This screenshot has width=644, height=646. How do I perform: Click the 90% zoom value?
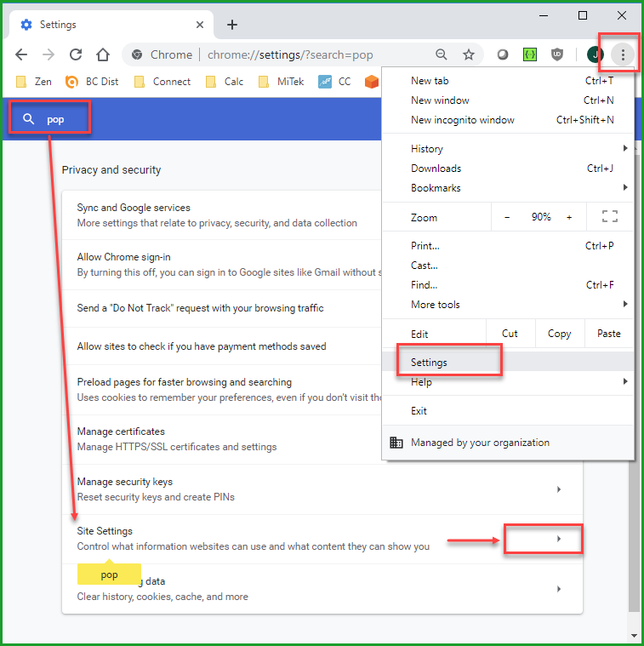click(x=541, y=217)
